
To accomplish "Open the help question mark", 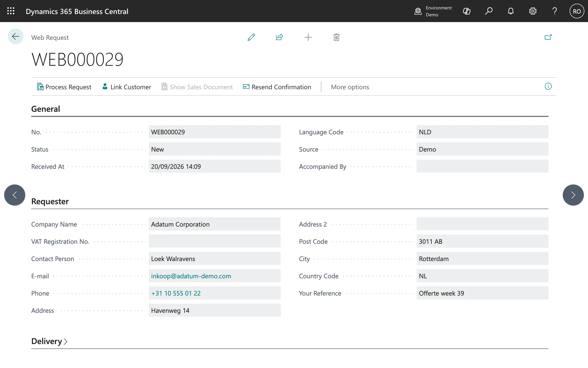I will pos(555,11).
